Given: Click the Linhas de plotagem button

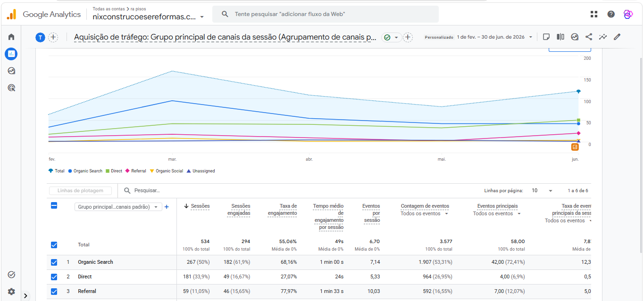Looking at the screenshot, I should click(x=80, y=190).
